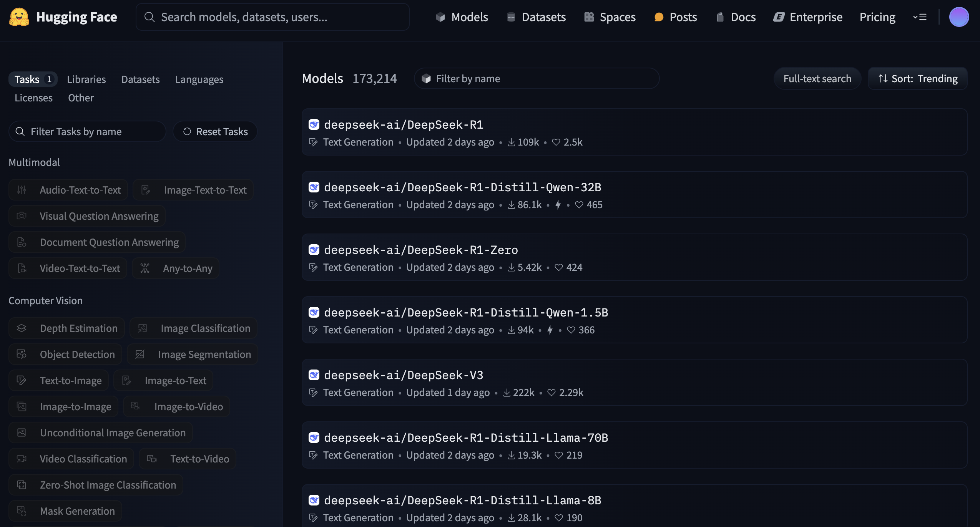Switch to the Licenses filter tab
This screenshot has height=527, width=980.
33,98
